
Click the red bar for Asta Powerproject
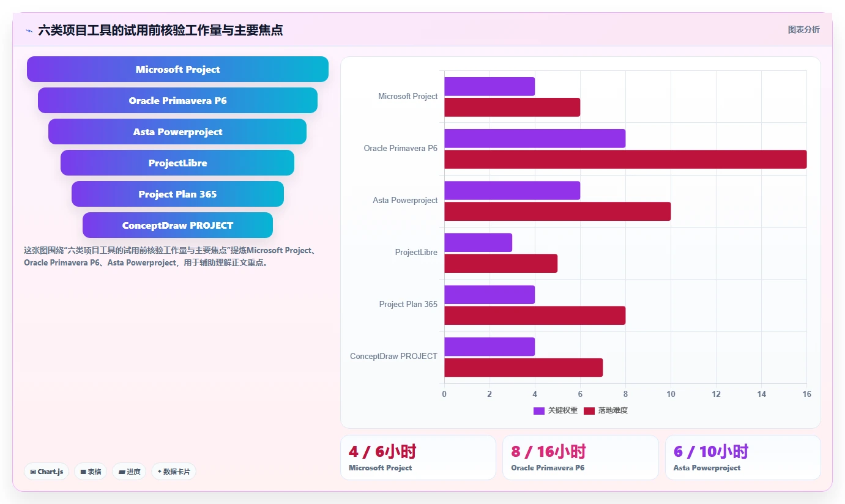557,211
